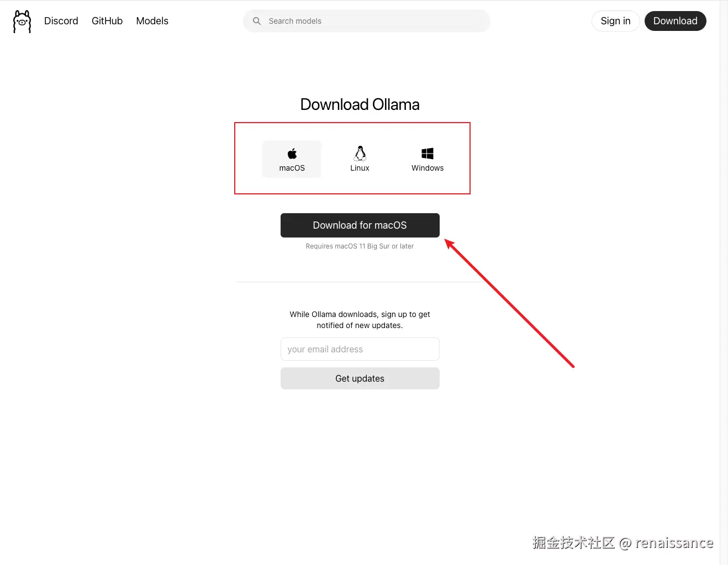The image size is (728, 565).
Task: Click the magnifier search icon
Action: pos(257,21)
